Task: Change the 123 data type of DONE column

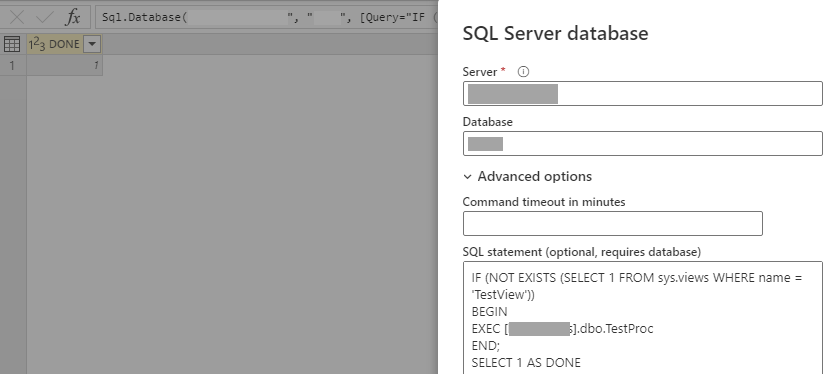Action: [x=37, y=44]
